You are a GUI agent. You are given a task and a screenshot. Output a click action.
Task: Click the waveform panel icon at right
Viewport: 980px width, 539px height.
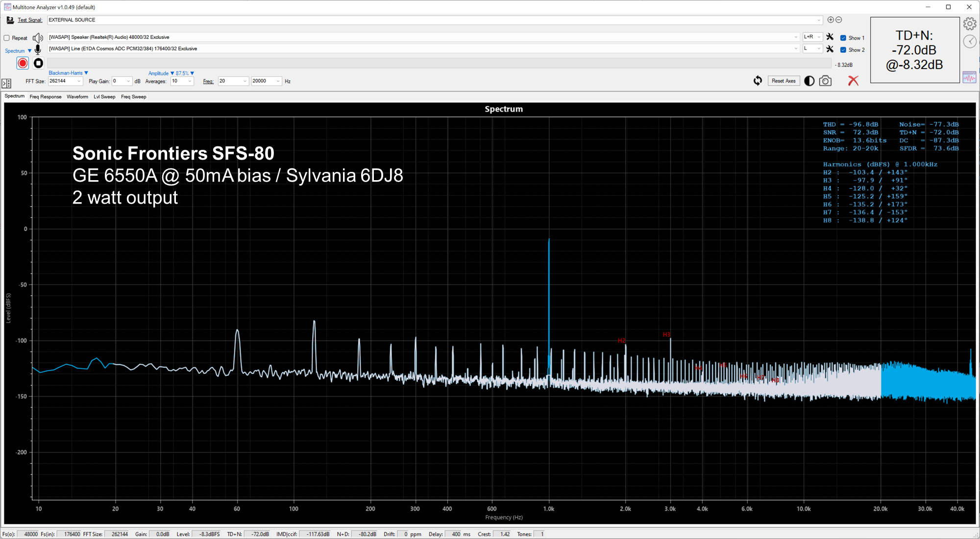(x=969, y=77)
